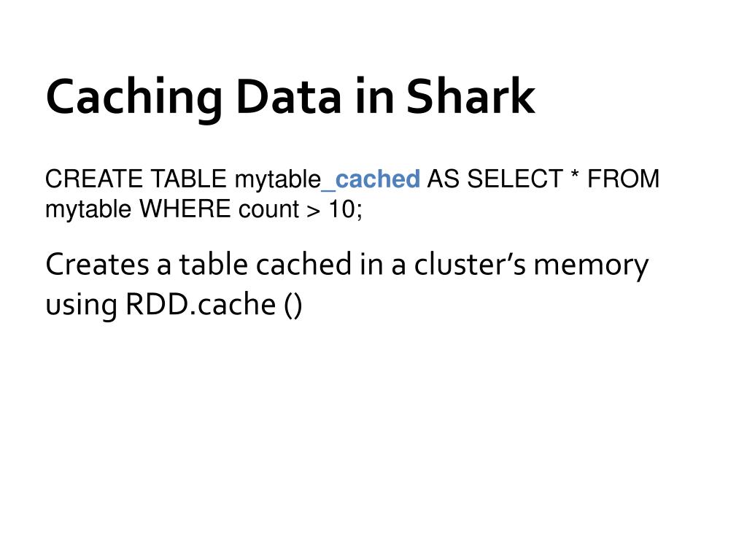The height and width of the screenshot is (560, 747).
Task: Click the 'AS' keyword after cached
Action: click(443, 179)
